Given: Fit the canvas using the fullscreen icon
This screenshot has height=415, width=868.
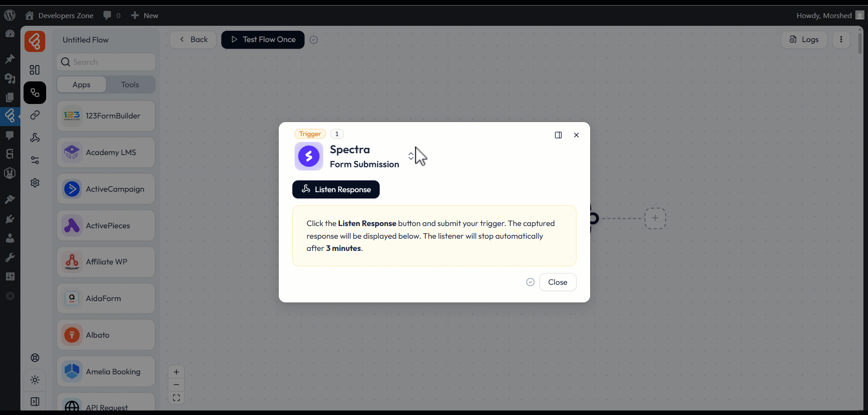Looking at the screenshot, I should click(x=176, y=397).
